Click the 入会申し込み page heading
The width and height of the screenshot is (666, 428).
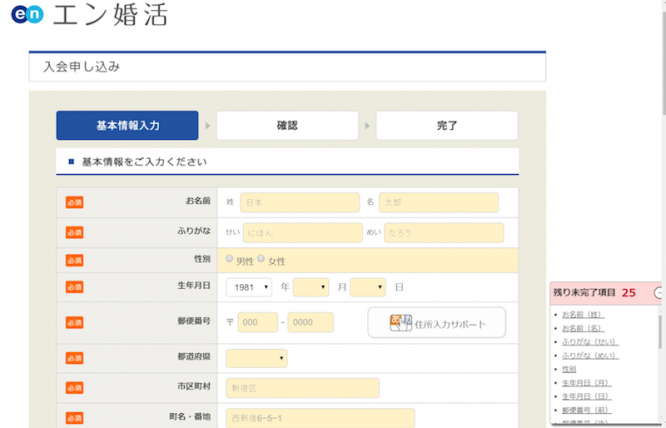82,67
